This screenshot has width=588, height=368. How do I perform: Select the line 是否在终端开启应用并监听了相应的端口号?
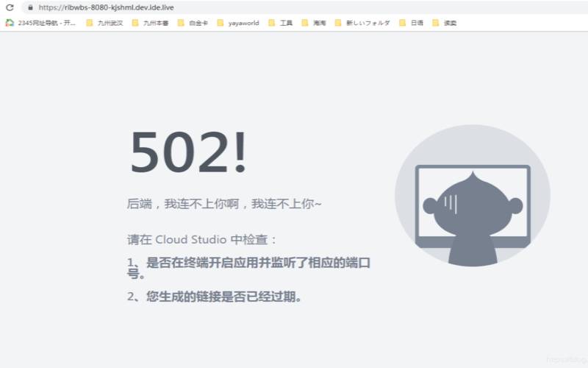248,268
